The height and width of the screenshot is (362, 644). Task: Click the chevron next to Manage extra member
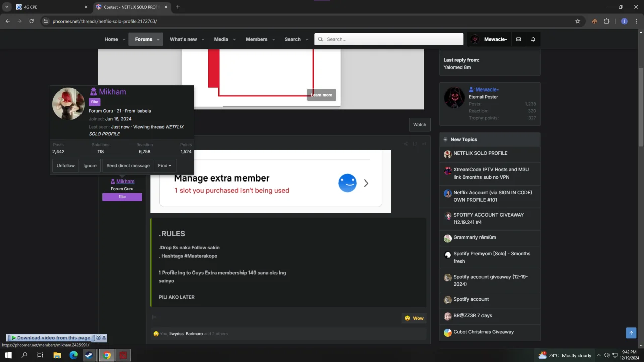pos(366,184)
